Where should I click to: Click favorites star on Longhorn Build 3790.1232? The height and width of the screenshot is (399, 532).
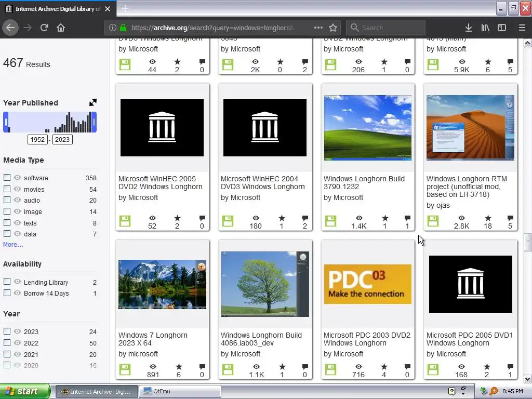point(385,218)
